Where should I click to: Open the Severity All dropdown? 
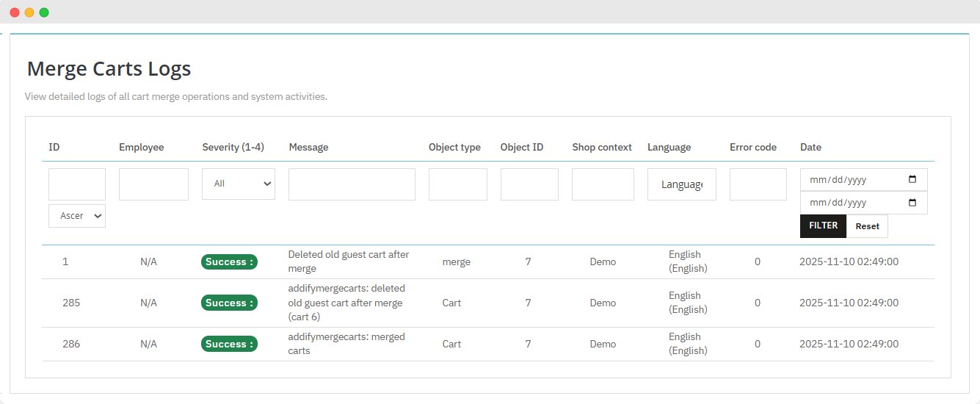click(x=239, y=184)
